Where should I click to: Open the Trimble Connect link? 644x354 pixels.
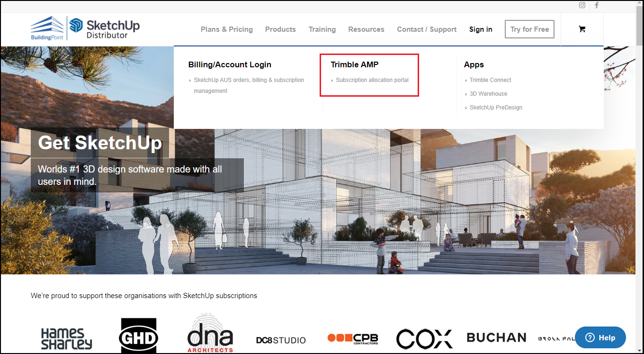coord(491,80)
